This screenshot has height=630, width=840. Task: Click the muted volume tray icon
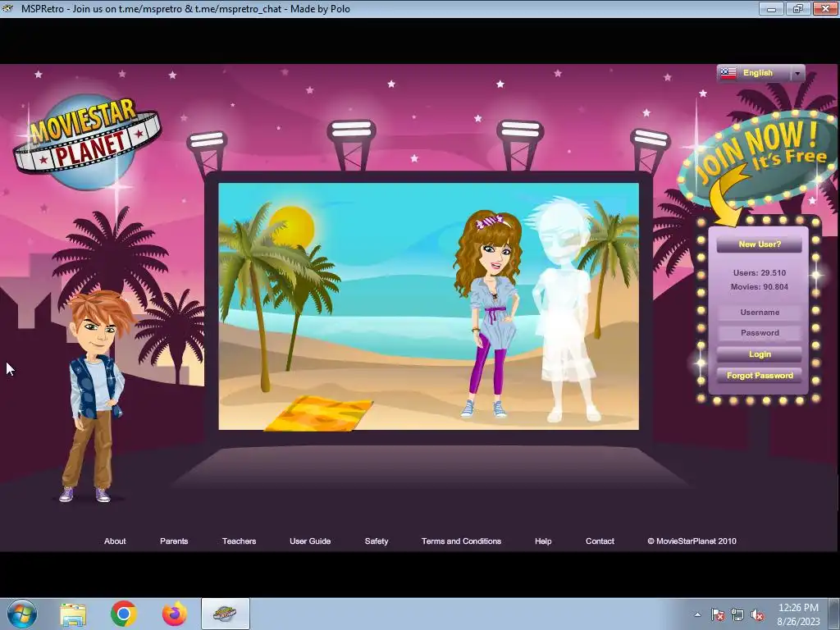757,614
